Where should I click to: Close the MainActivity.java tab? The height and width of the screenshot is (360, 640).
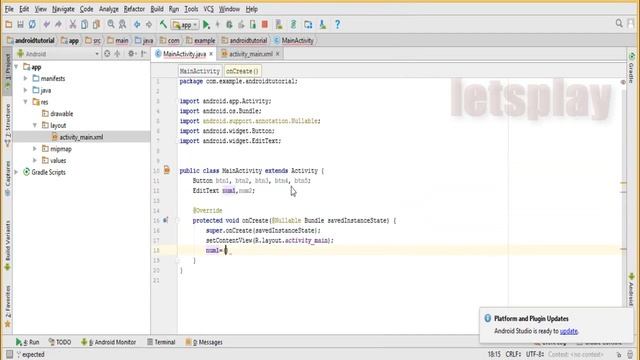(x=211, y=54)
